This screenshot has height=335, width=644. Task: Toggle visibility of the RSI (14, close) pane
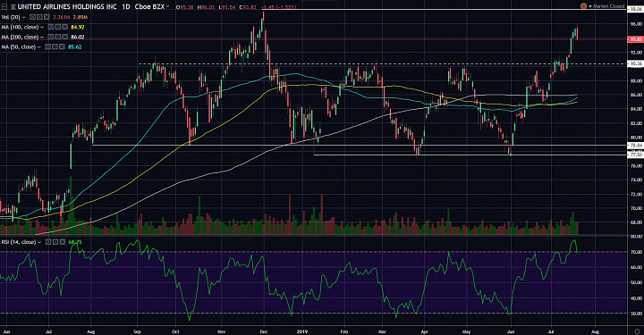(48, 242)
